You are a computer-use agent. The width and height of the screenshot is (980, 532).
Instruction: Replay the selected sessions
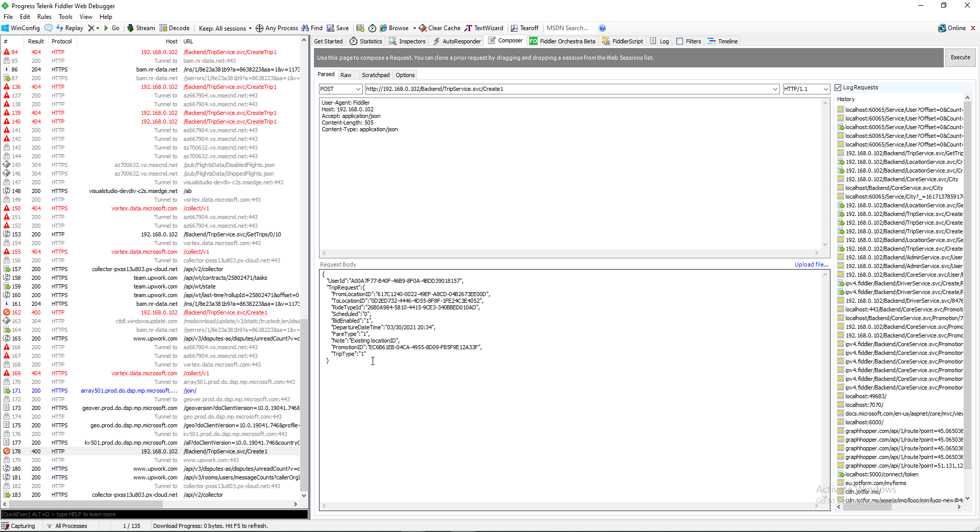pyautogui.click(x=69, y=28)
